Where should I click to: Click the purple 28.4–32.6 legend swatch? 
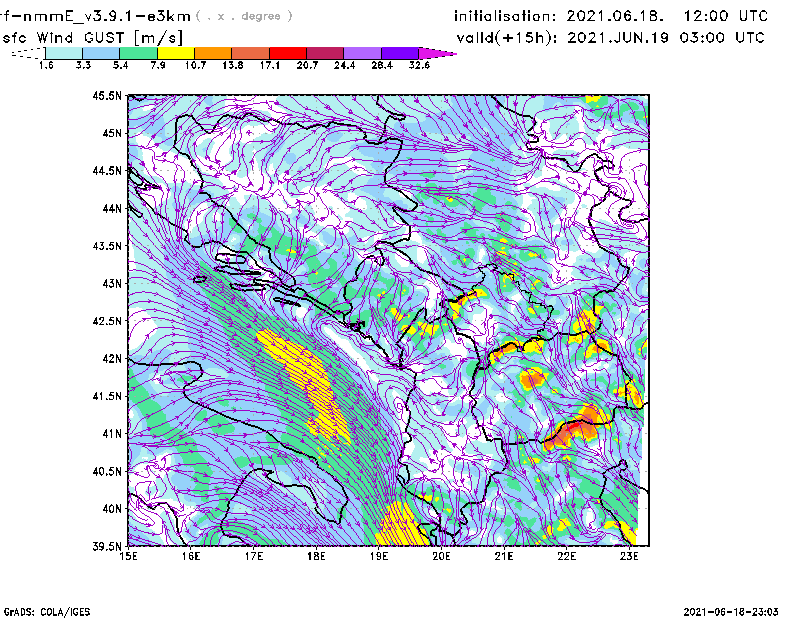pos(400,53)
